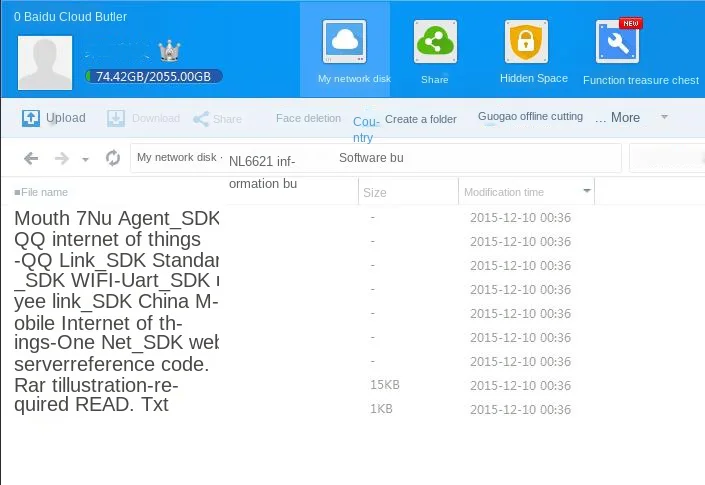Go back with the left arrow
This screenshot has height=485, width=705.
click(31, 158)
